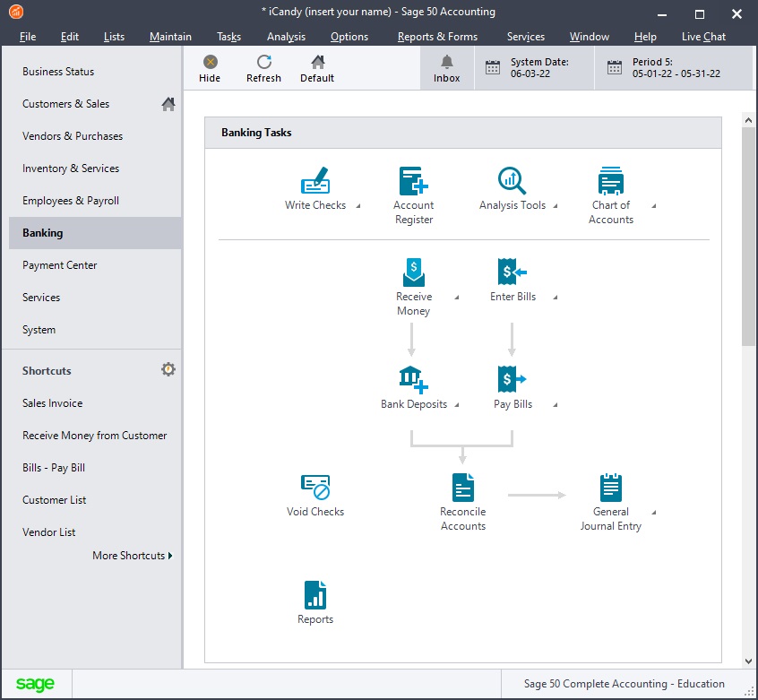Open the Reports & Forms menu

(x=437, y=37)
